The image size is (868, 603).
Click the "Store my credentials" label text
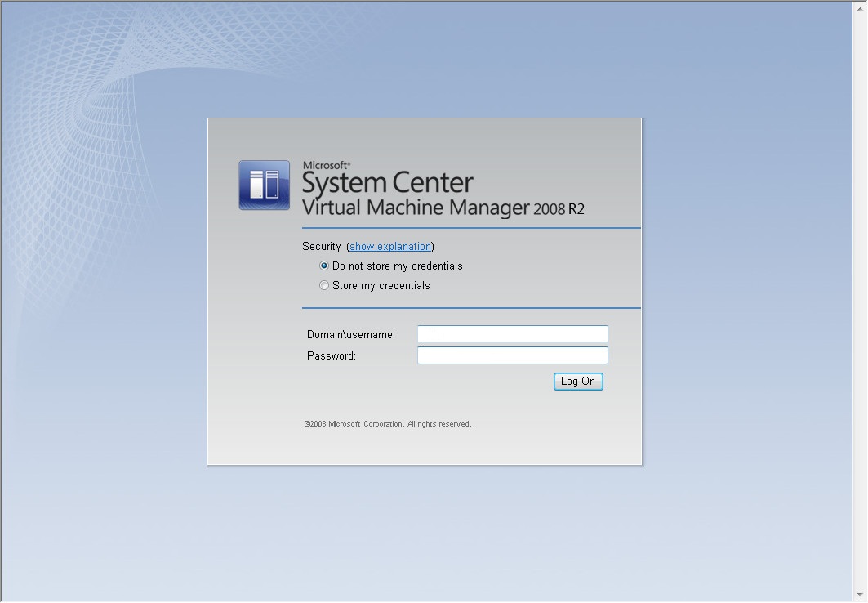(x=381, y=286)
